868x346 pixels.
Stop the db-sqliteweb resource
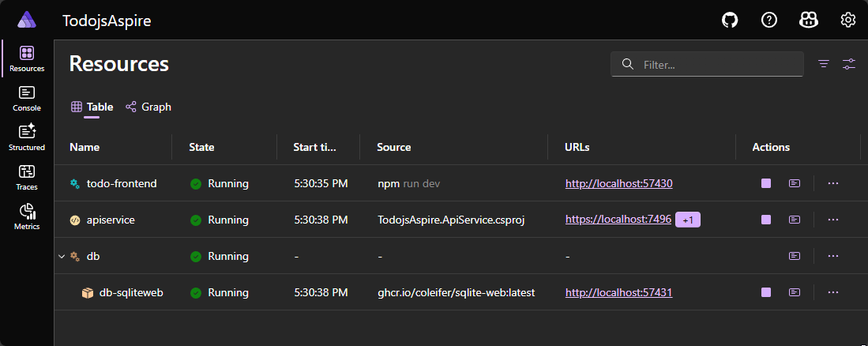coord(766,292)
